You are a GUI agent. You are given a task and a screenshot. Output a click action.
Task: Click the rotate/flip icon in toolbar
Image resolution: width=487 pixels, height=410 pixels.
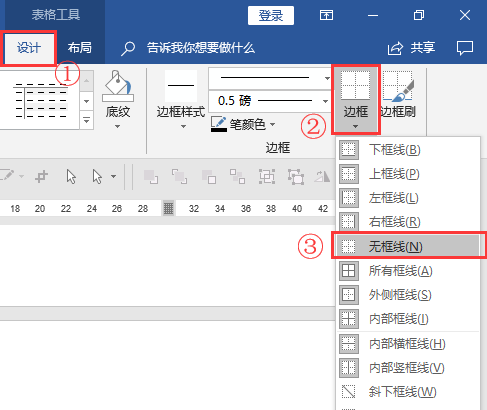point(322,176)
